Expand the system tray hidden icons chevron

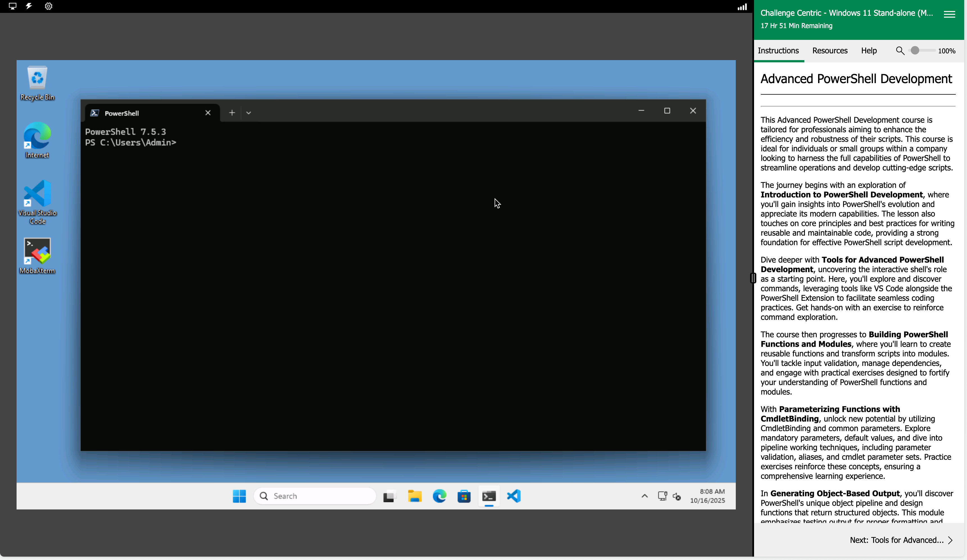pos(645,496)
